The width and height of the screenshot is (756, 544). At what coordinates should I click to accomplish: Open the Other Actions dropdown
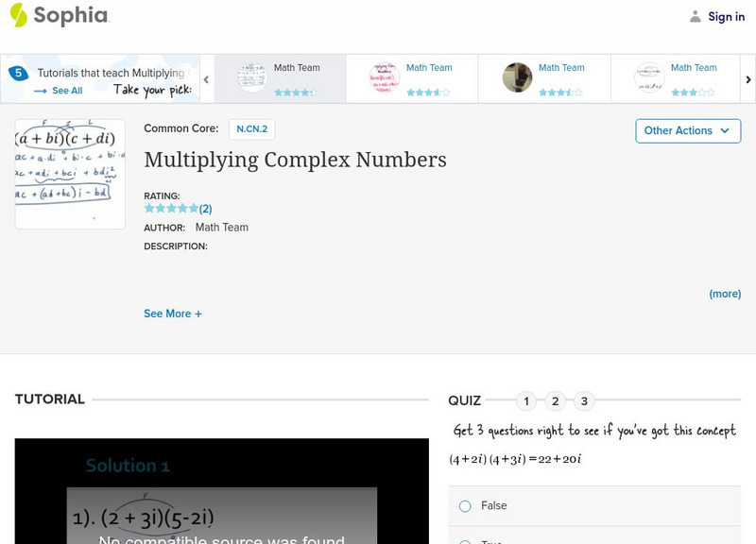click(687, 130)
